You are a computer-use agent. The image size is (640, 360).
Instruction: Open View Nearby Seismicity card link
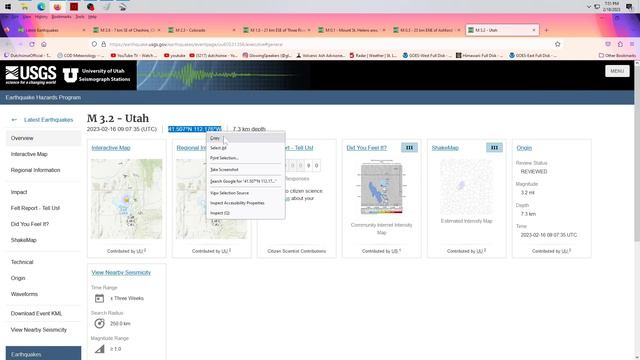click(121, 272)
